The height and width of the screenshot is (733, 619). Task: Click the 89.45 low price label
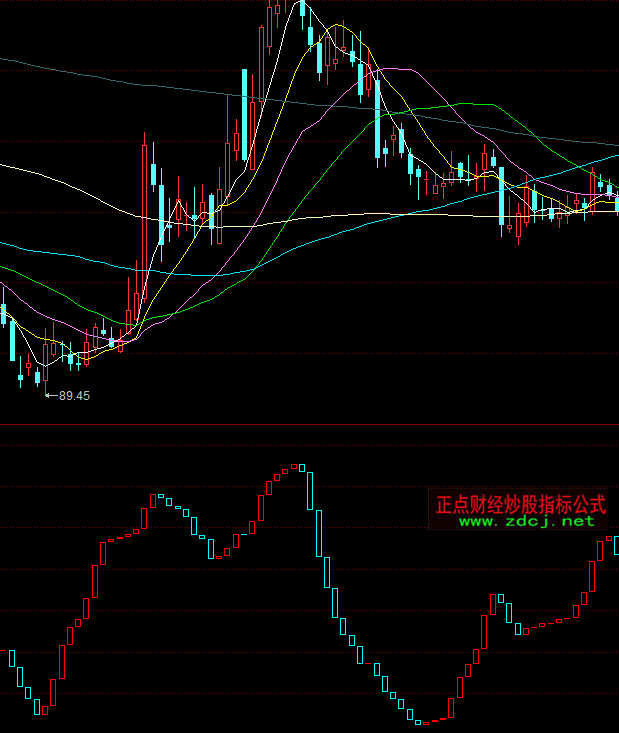74,396
